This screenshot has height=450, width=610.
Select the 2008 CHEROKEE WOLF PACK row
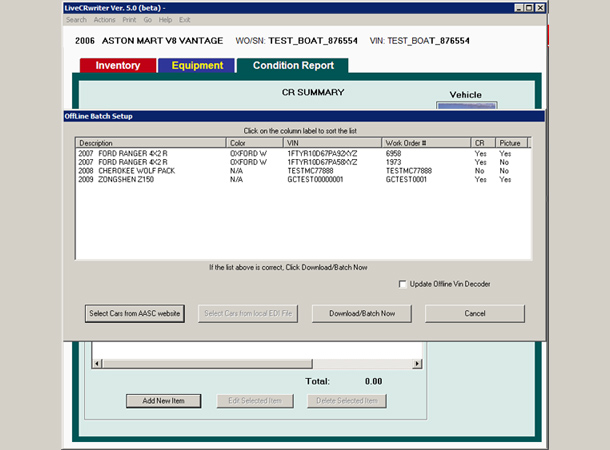(x=303, y=171)
